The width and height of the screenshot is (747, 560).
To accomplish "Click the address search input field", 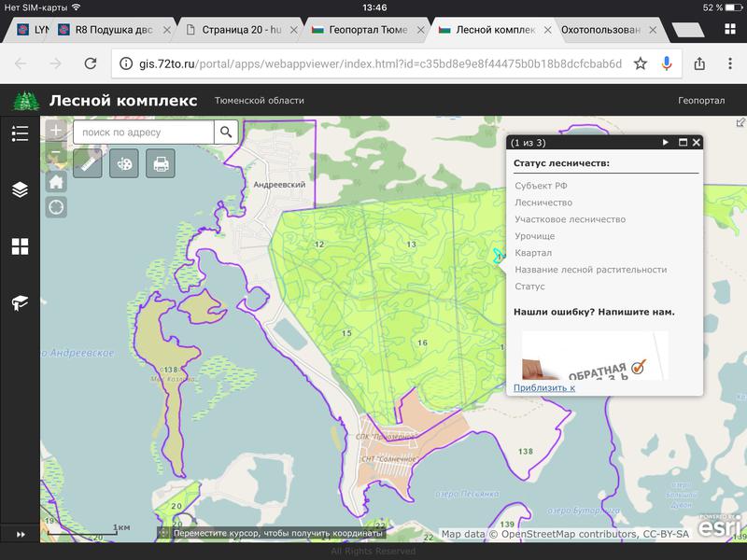I will point(143,133).
